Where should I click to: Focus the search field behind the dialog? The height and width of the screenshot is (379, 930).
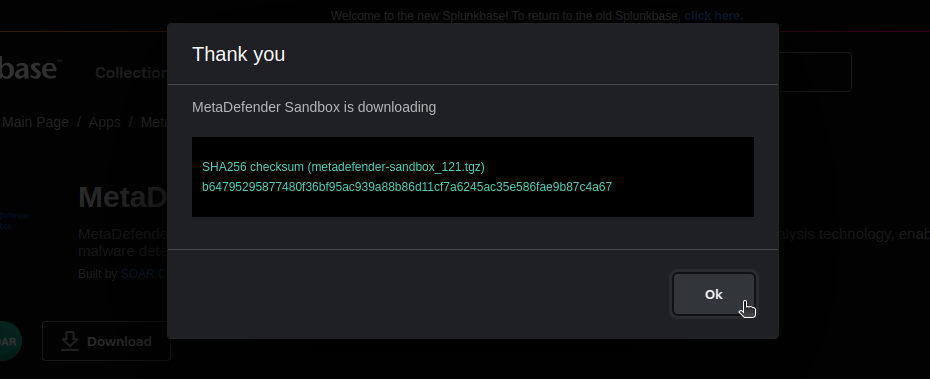815,72
